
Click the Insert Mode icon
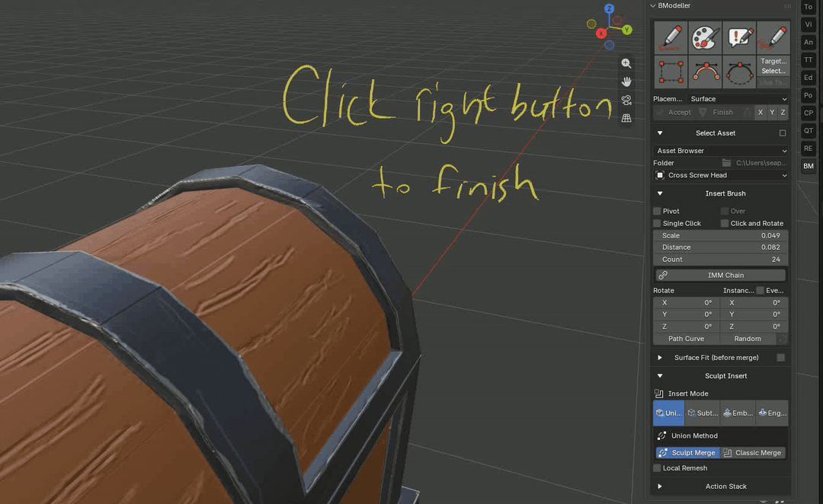click(659, 394)
